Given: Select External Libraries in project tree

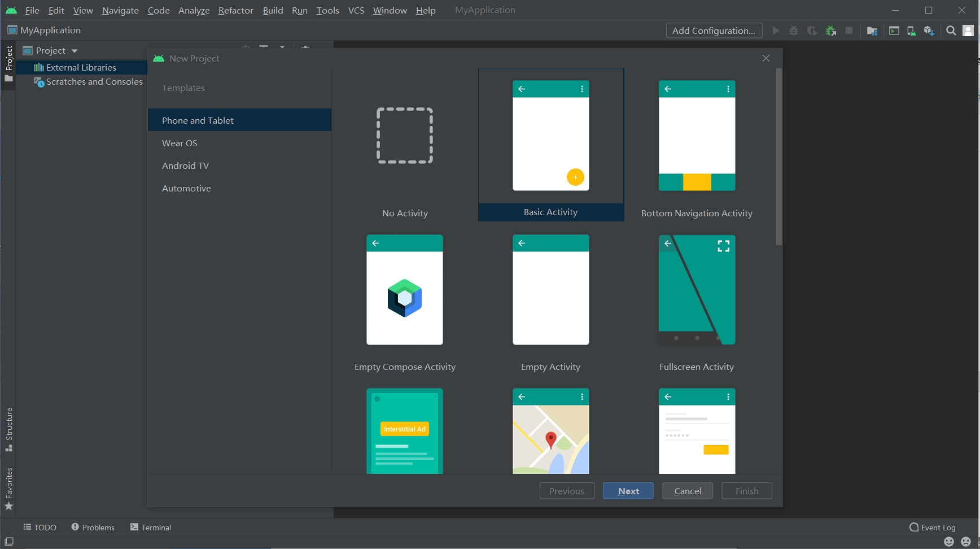Looking at the screenshot, I should [x=81, y=67].
